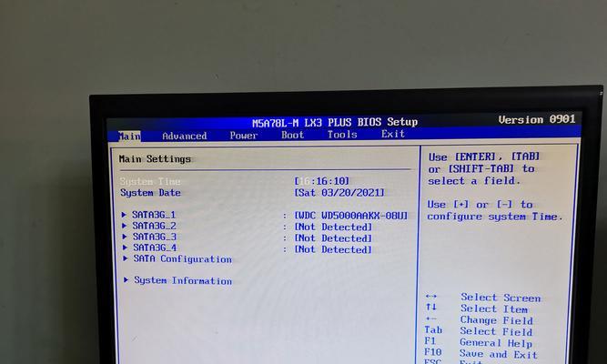Screen dimensions: 607x364
Task: Select the System Time value field
Action: click(321, 181)
